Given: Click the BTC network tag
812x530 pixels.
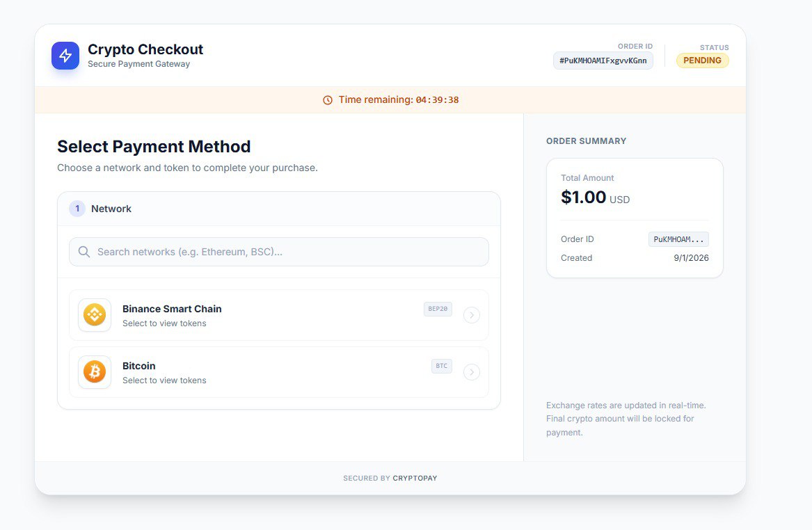Looking at the screenshot, I should [x=442, y=366].
